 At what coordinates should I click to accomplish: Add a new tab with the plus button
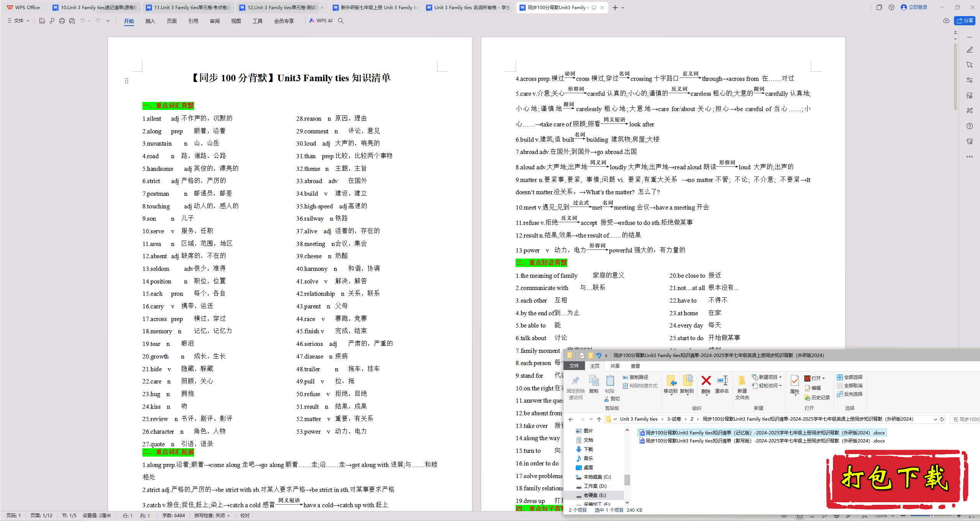615,7
